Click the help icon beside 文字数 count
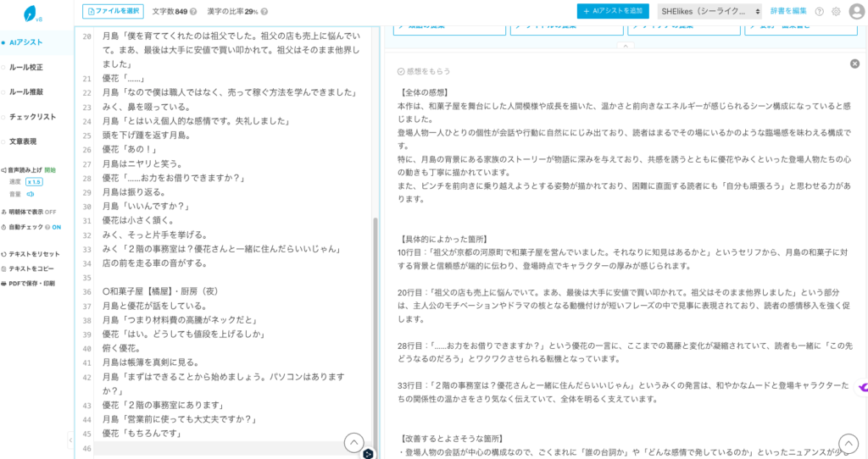 (193, 12)
